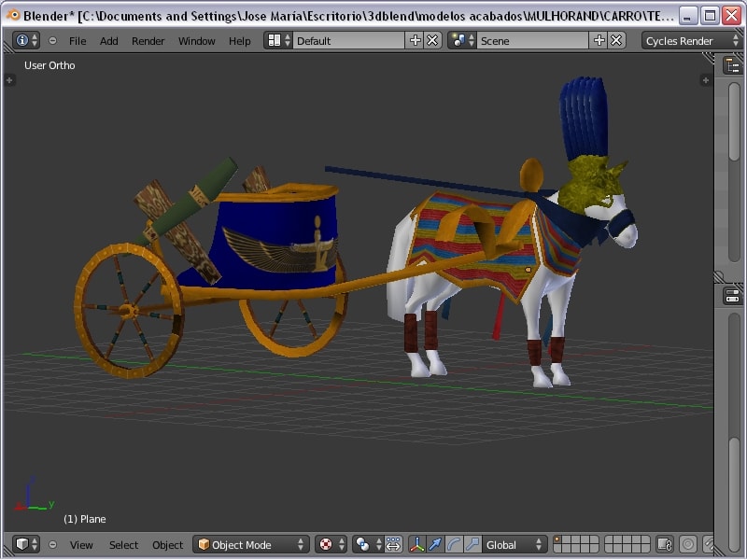Toggle the 3D manipulator axes widget
The width and height of the screenshot is (747, 560).
point(416,544)
